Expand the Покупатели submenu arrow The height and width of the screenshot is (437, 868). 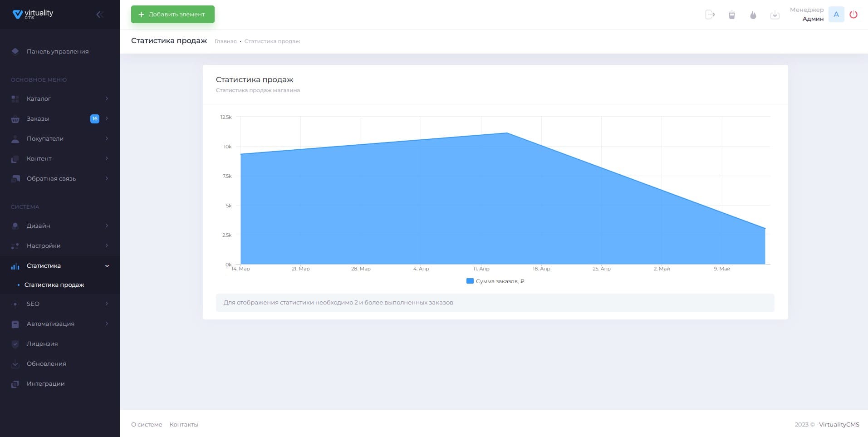pyautogui.click(x=107, y=138)
